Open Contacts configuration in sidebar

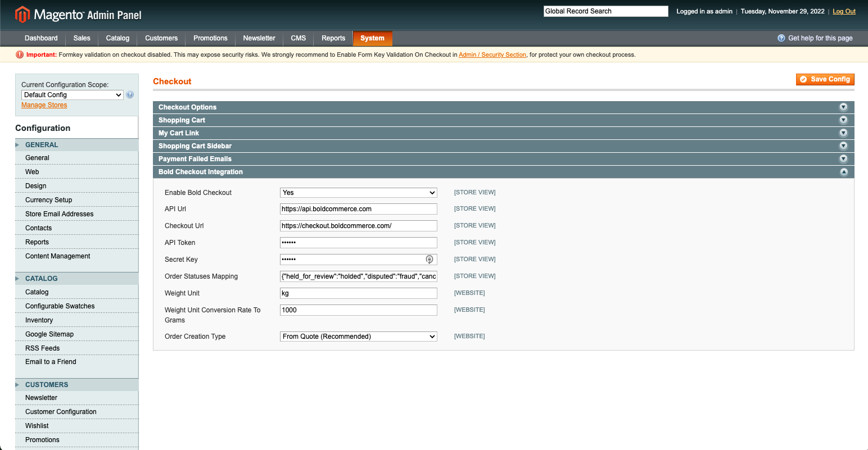click(x=76, y=228)
